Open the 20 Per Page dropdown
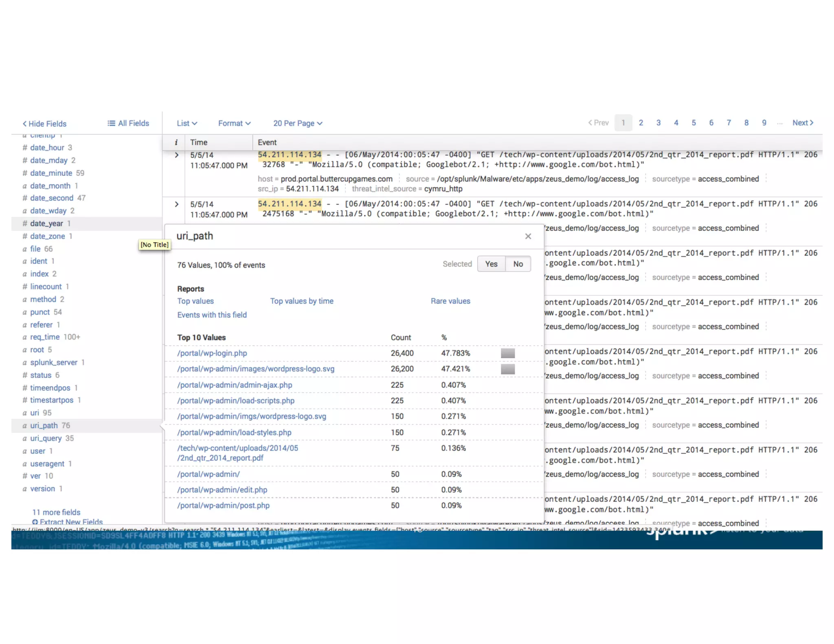 tap(298, 123)
